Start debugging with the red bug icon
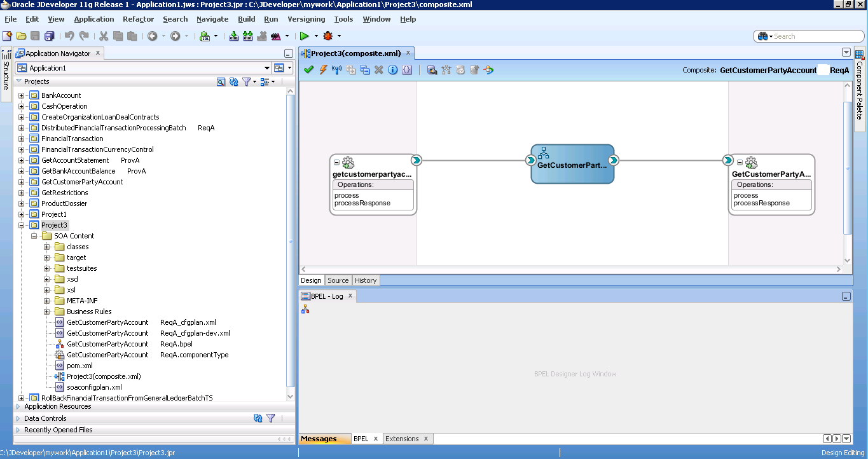The image size is (868, 459). click(x=327, y=36)
